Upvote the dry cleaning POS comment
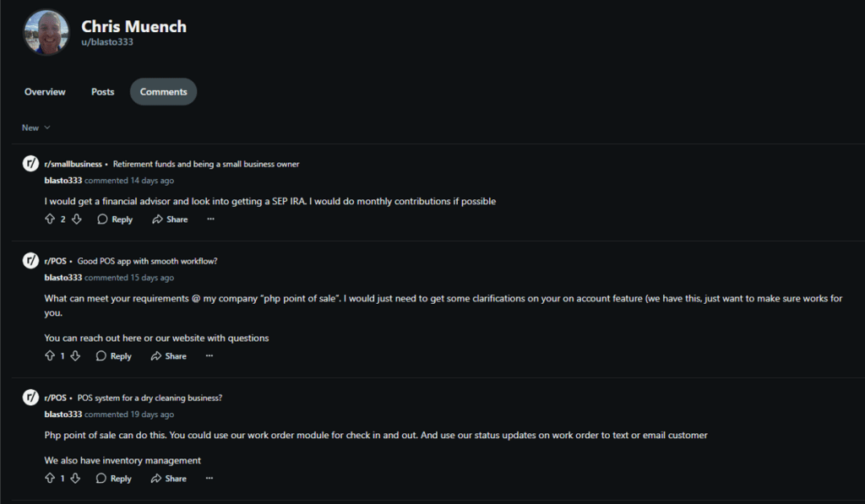The height and width of the screenshot is (504, 865). (49, 479)
